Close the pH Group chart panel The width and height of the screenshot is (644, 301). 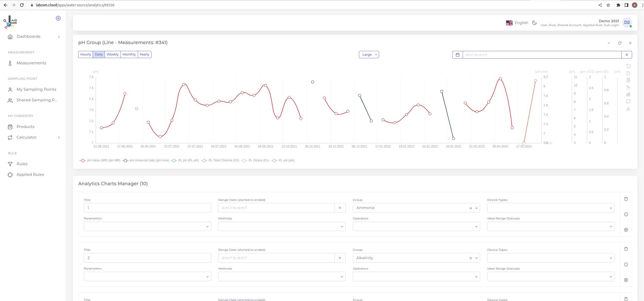(x=630, y=43)
